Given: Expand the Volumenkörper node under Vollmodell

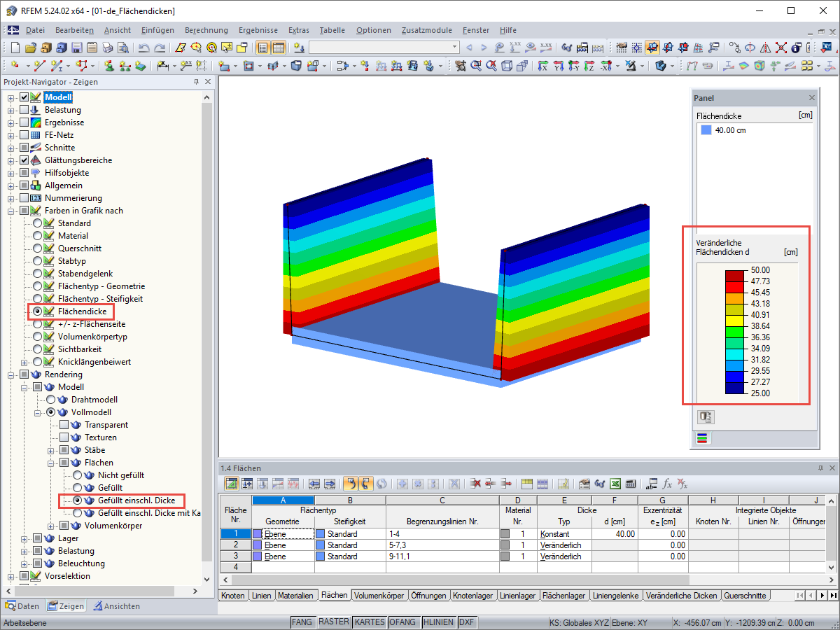Looking at the screenshot, I should 51,526.
